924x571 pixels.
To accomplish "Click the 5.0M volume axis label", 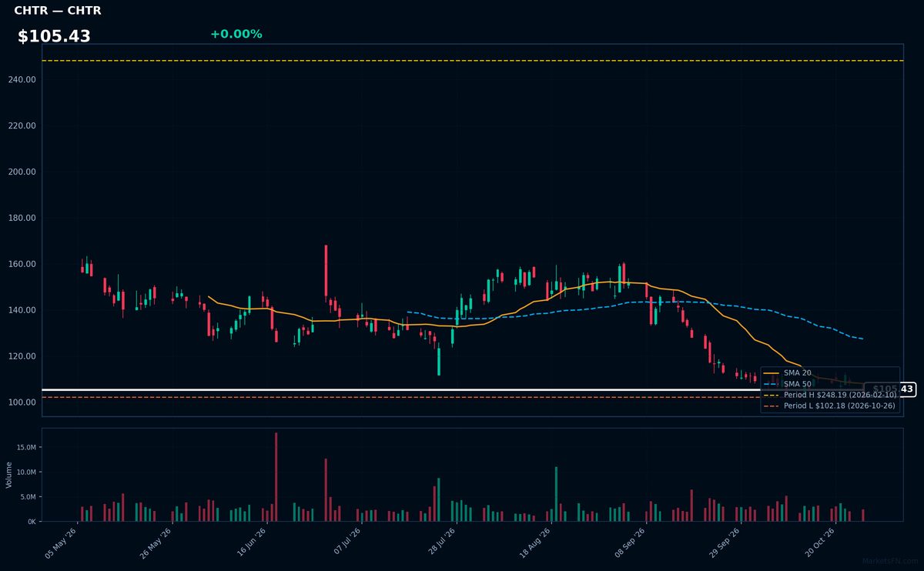I will click(x=28, y=496).
